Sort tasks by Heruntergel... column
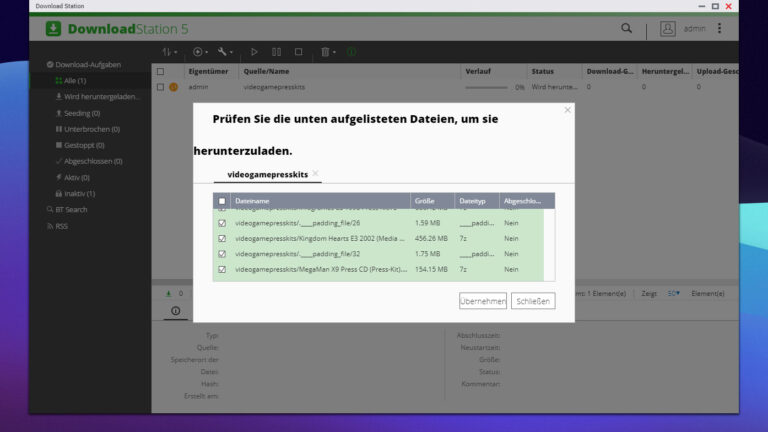 [x=665, y=72]
